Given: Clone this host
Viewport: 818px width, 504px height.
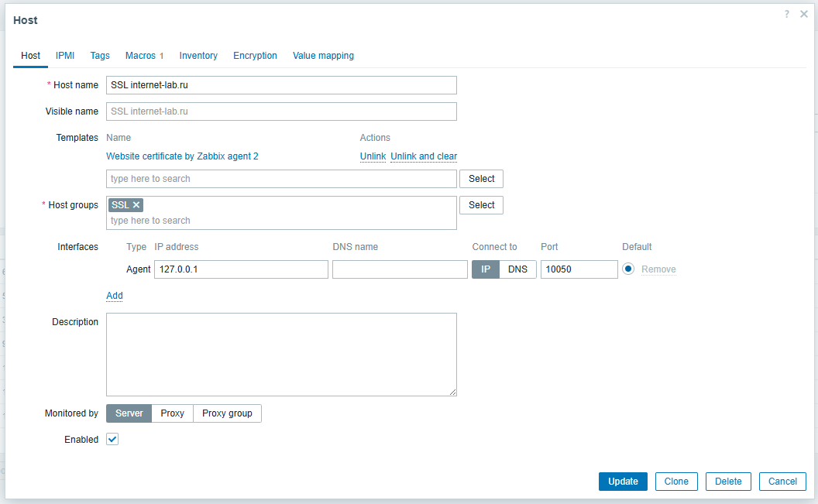Looking at the screenshot, I should pyautogui.click(x=675, y=482).
